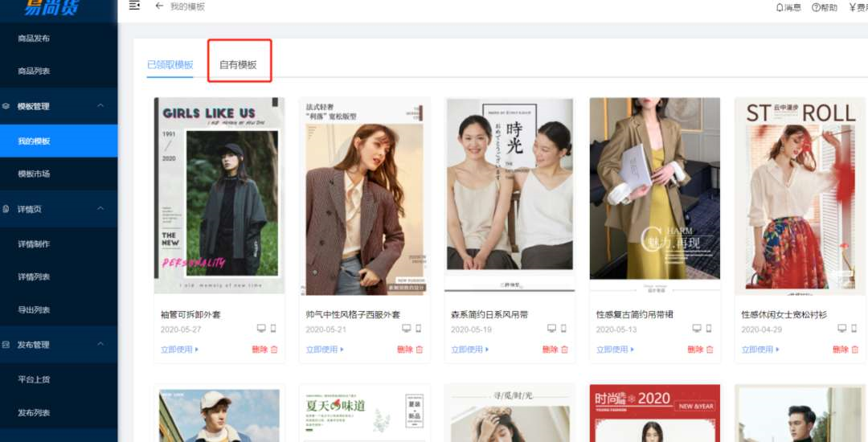
Task: Click 立即使用 for 袖管可拆卸外套
Action: click(x=179, y=350)
